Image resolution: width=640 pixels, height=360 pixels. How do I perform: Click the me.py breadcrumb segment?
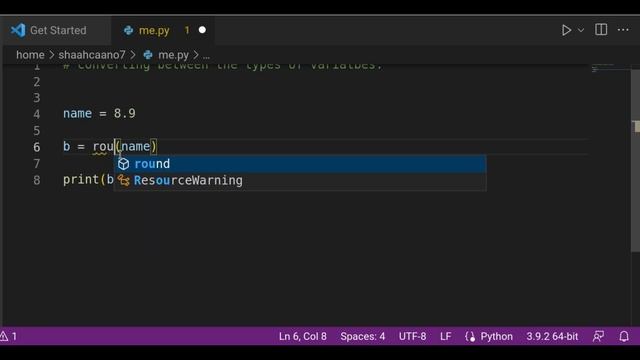[173, 55]
